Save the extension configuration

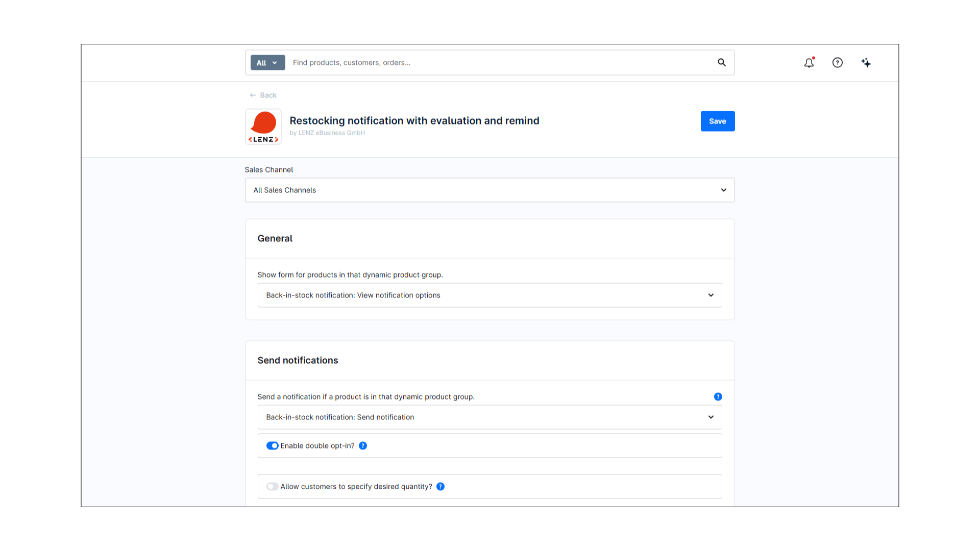click(717, 121)
